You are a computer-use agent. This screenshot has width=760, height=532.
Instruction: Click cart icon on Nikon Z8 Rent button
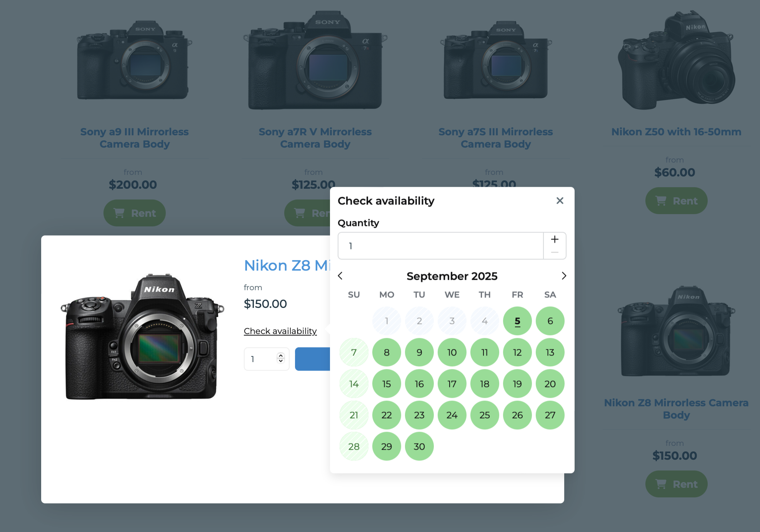[661, 484]
